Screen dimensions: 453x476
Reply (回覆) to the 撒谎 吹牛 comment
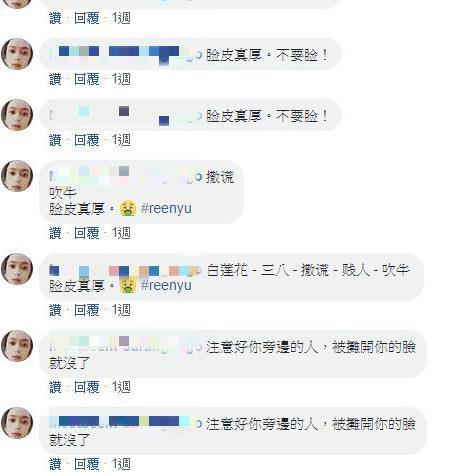[x=87, y=233]
